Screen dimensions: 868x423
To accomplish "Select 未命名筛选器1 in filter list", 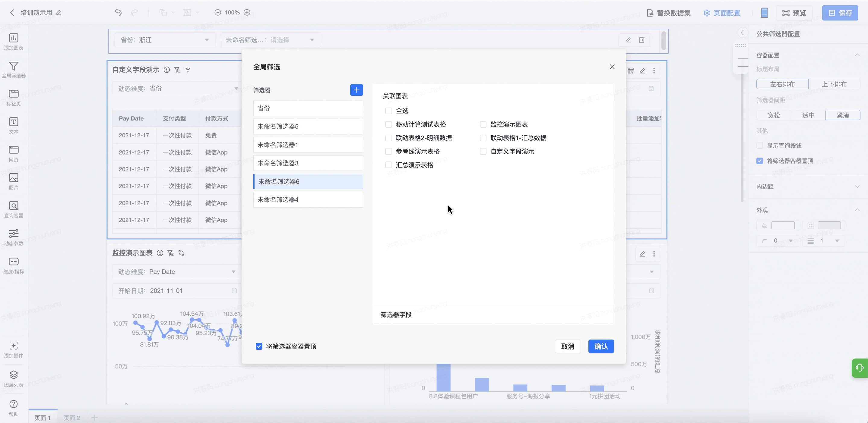I will click(x=308, y=145).
